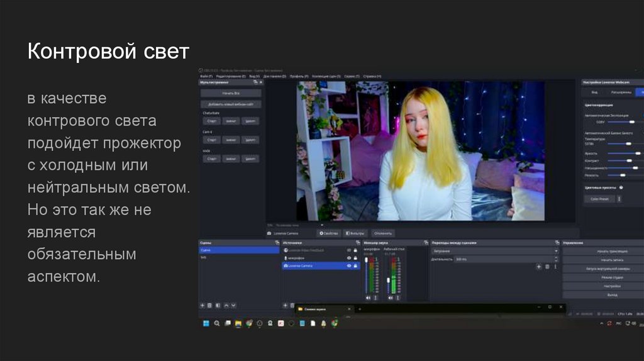Move scene up with arrow icon
644x361 pixels.
(x=226, y=305)
